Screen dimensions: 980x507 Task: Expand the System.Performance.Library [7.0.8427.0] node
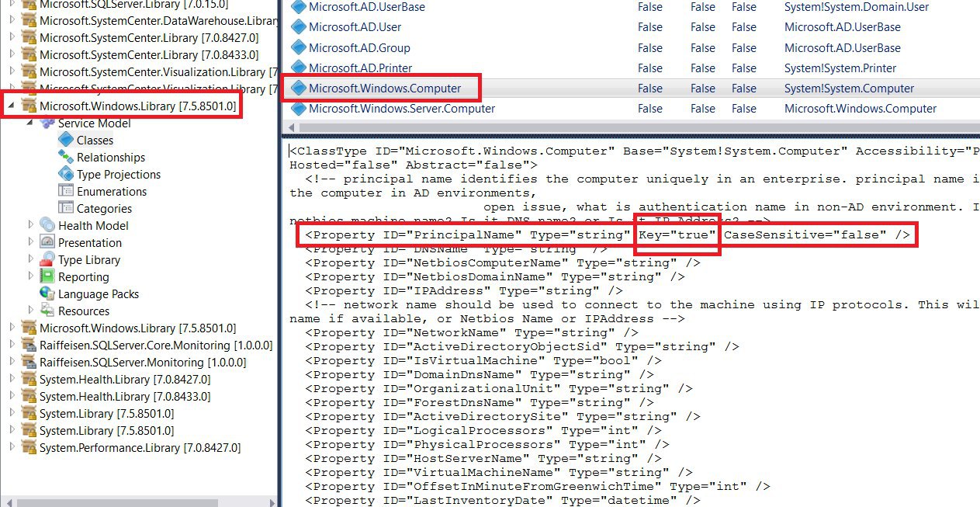(x=12, y=447)
